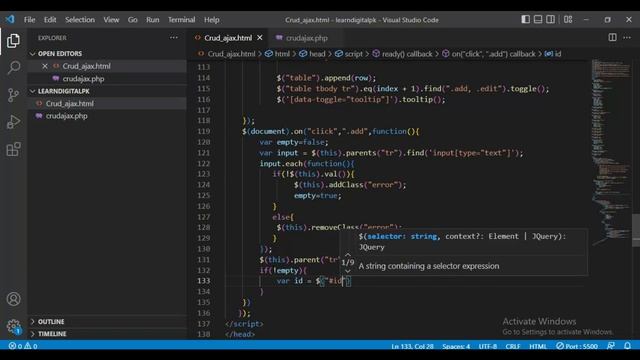Toggle primary side bar layout icon
This screenshot has height=360, width=640.
coord(525,19)
